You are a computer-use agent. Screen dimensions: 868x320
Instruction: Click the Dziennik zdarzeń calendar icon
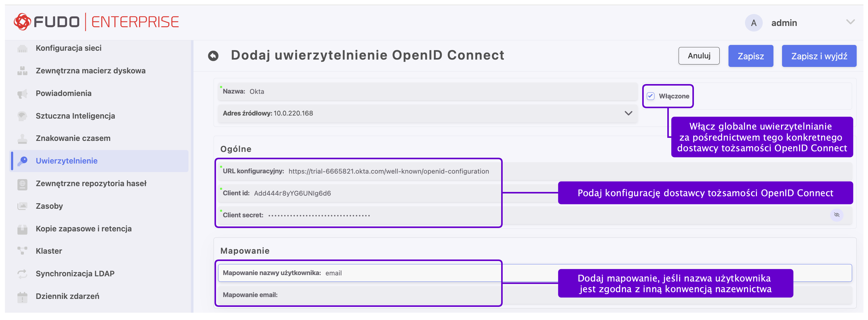click(x=22, y=296)
